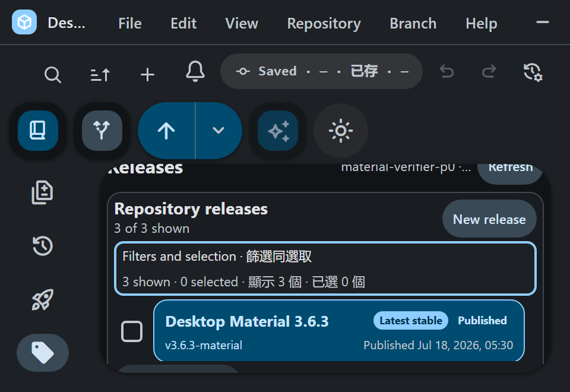Click the Saved status pill
Image resolution: width=570 pixels, height=392 pixels.
[321, 71]
